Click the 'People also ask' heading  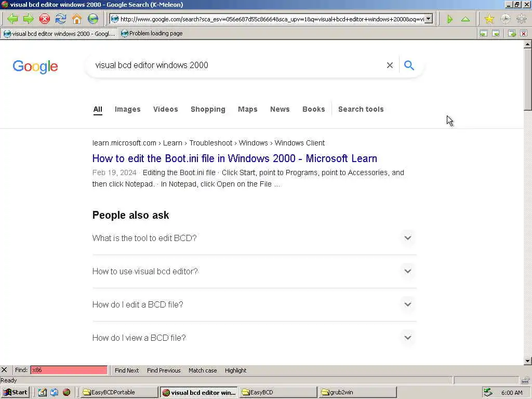pos(130,215)
